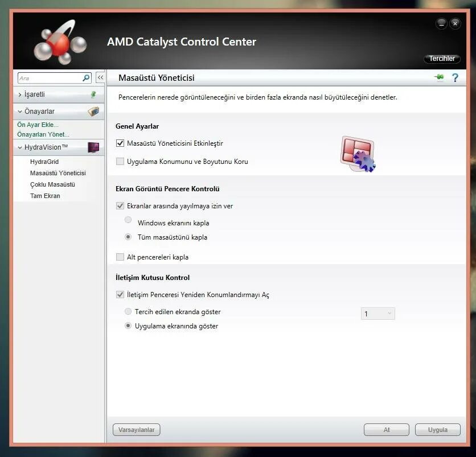
Task: Open Masaüstü Yöneticisi in sidebar
Action: [x=58, y=173]
